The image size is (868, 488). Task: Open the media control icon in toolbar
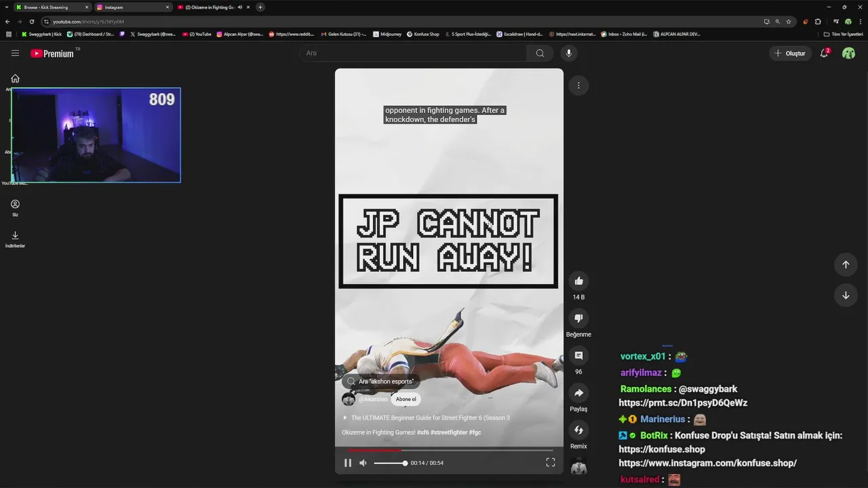[836, 22]
